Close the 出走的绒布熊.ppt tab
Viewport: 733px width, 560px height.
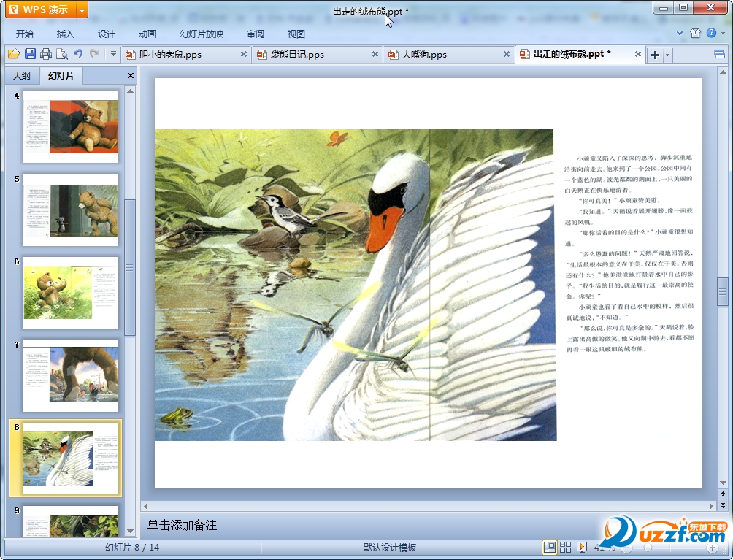point(637,54)
